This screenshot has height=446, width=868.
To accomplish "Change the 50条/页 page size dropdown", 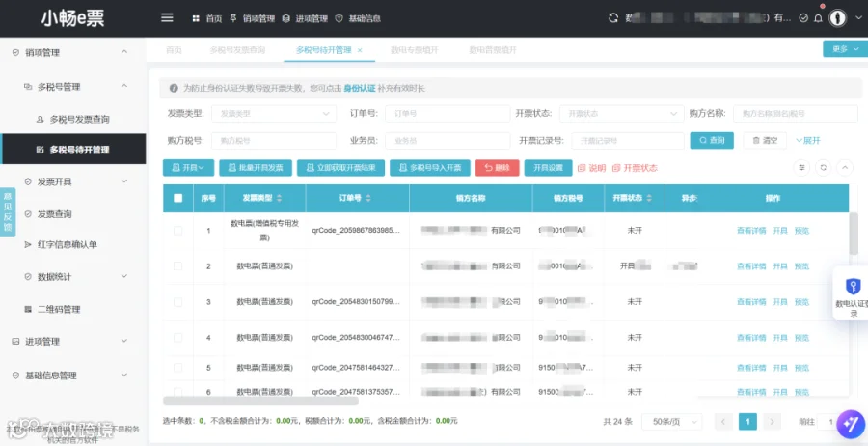I will tap(671, 422).
